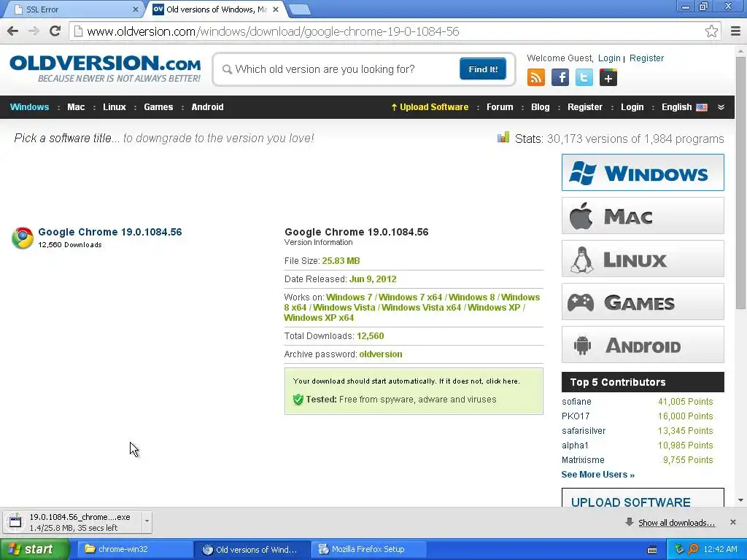
Task: Open the Twitter icon link
Action: [584, 77]
